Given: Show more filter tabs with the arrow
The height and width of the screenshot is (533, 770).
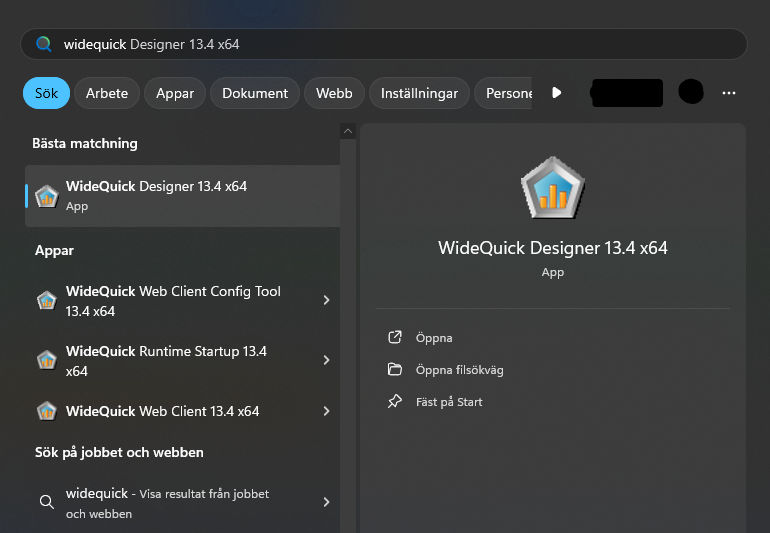Looking at the screenshot, I should pos(556,92).
